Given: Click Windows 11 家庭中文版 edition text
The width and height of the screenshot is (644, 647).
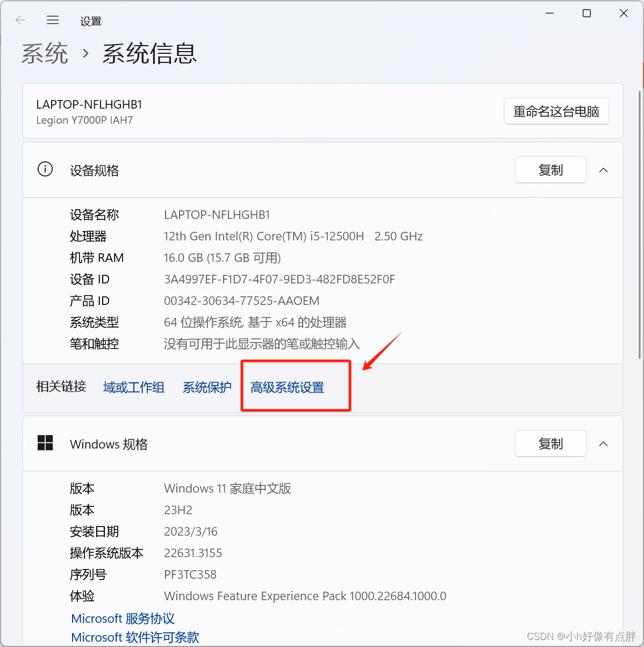Looking at the screenshot, I should [227, 488].
